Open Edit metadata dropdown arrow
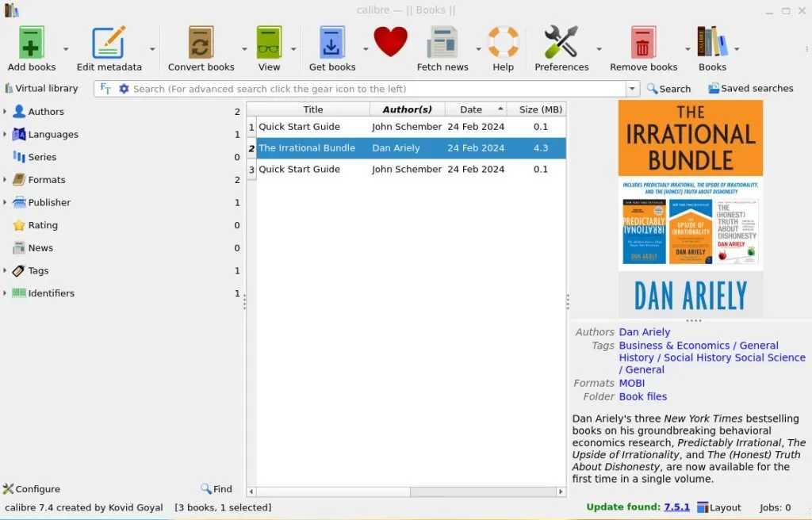The image size is (812, 520). click(152, 49)
